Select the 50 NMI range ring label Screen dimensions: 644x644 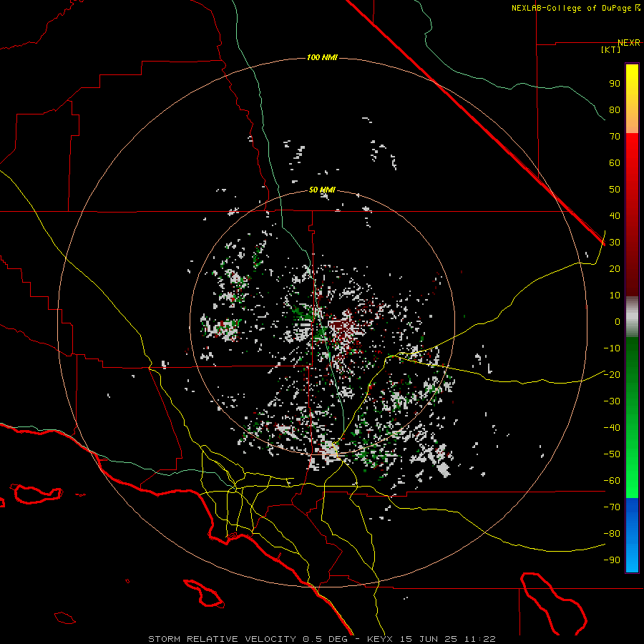[322, 190]
